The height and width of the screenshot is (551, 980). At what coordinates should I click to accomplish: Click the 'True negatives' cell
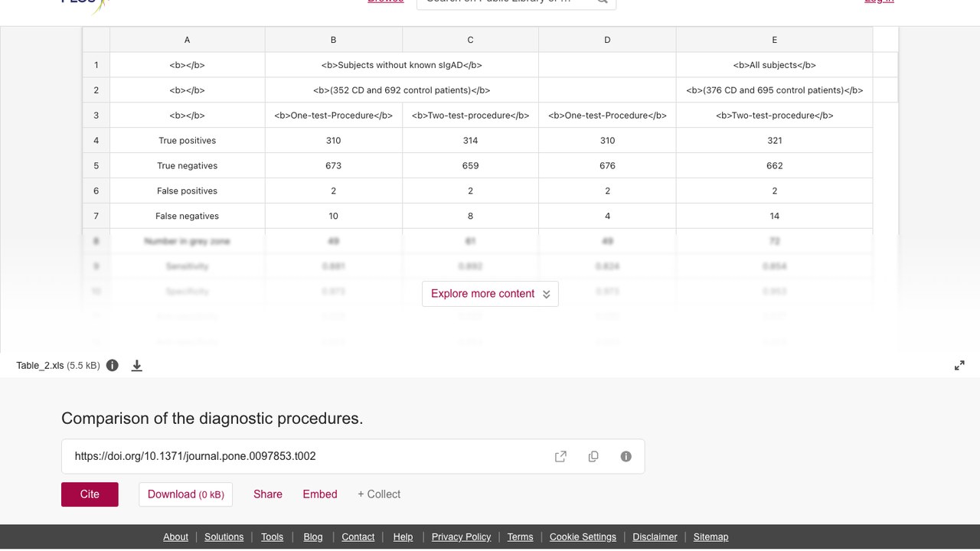[x=188, y=166]
